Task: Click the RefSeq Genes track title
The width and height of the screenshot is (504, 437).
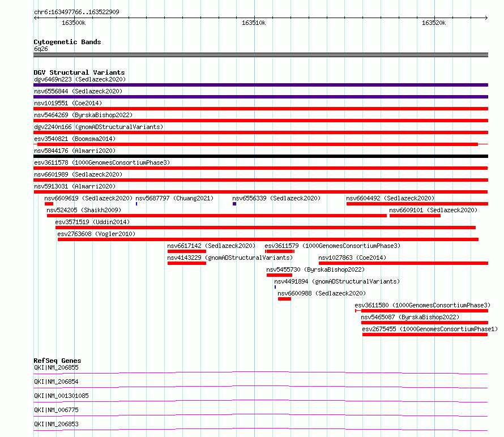Action: tap(58, 361)
